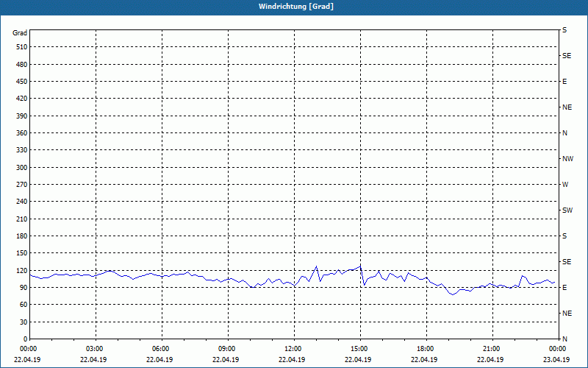
Task: Select the 300 value on the degree axis
Action: [21, 168]
